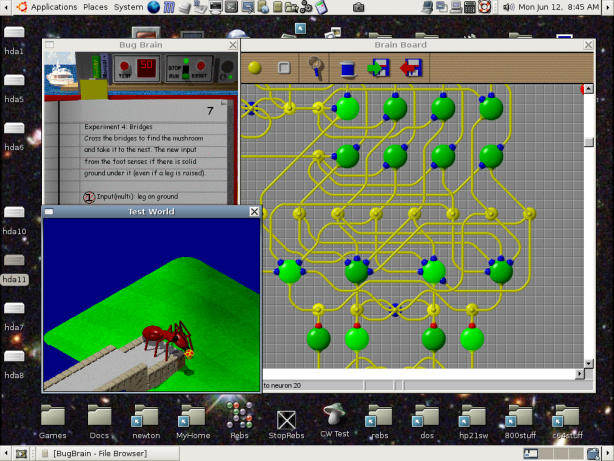614x461 pixels.
Task: Click the trash icon in bottom panel
Action: coord(593,454)
